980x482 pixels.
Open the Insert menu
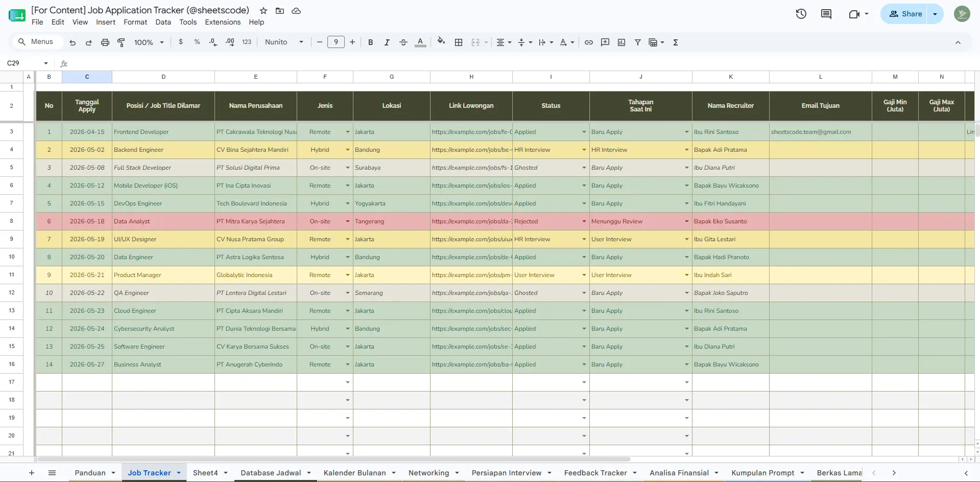[x=106, y=22]
